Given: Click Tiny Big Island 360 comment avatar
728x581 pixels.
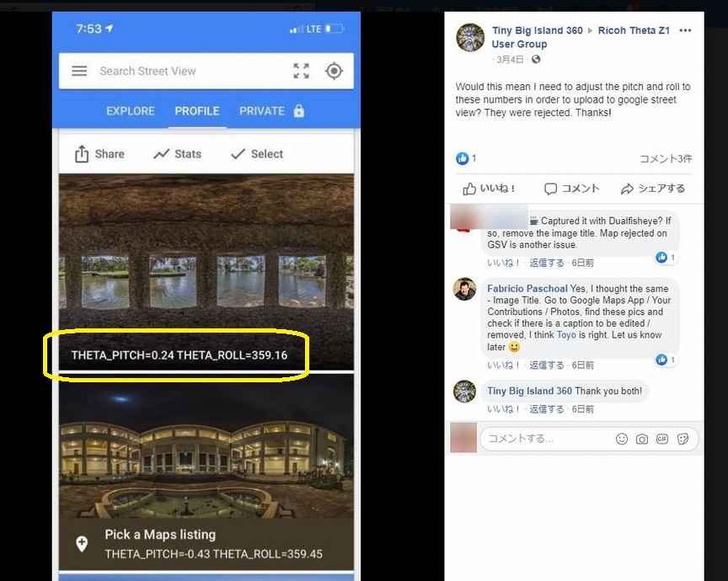Looking at the screenshot, I should pos(465,392).
